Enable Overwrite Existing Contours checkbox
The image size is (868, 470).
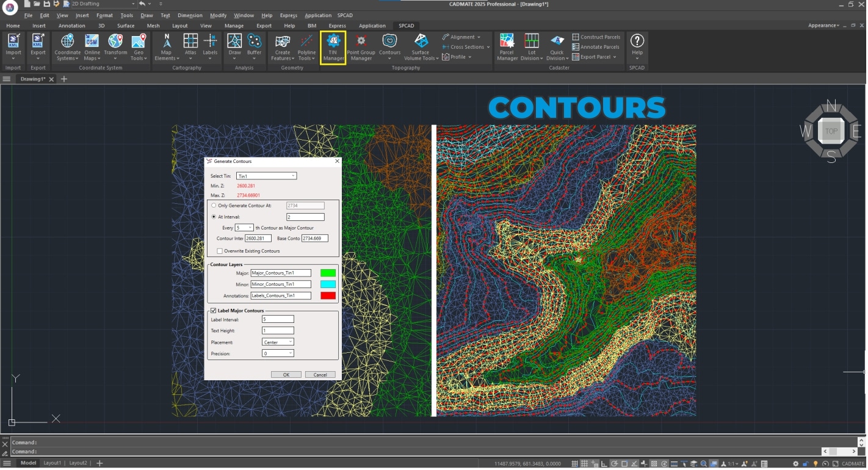coord(220,251)
